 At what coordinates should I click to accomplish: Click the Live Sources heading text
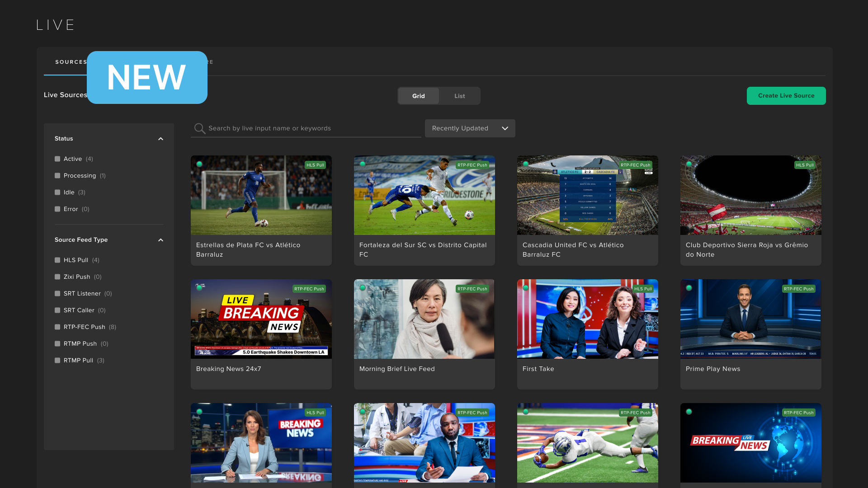(x=65, y=95)
